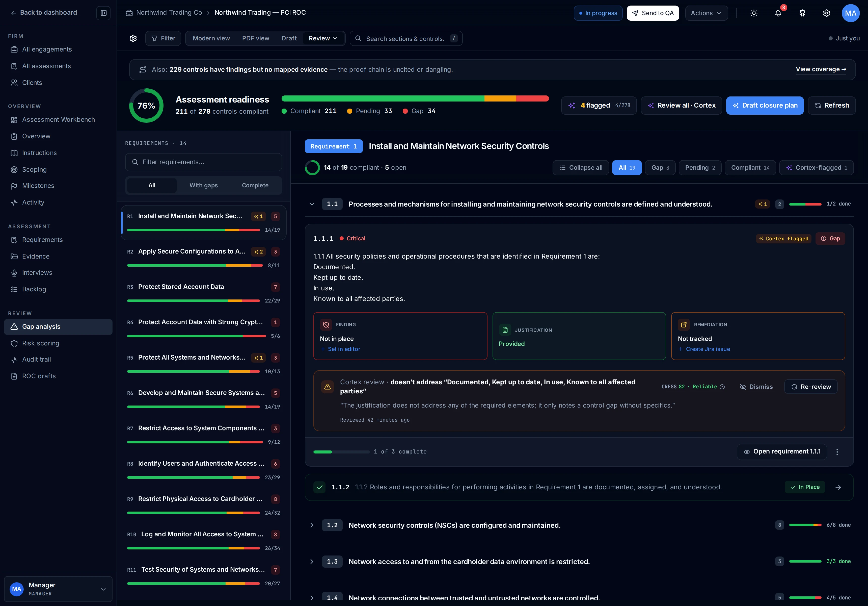
Task: Open settings gear in top bar
Action: [826, 13]
